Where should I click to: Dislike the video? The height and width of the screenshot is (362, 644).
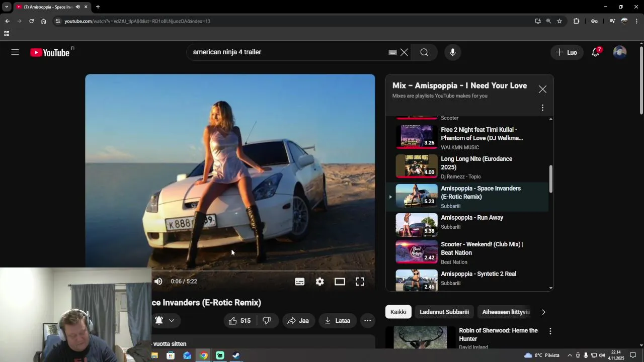(267, 321)
